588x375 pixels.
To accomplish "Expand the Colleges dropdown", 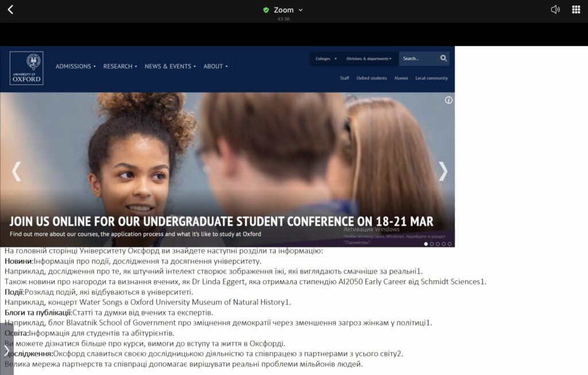I will [x=326, y=59].
